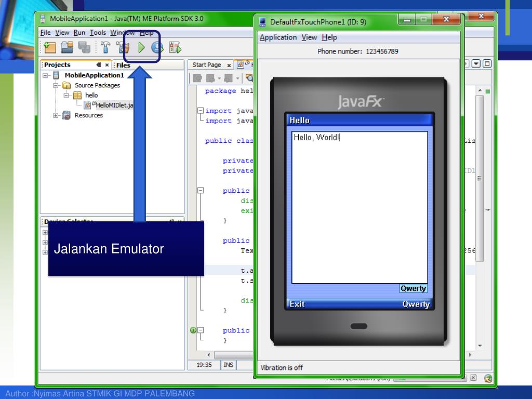Click the Clean and Build icon
532x399 pixels.
pos(123,47)
